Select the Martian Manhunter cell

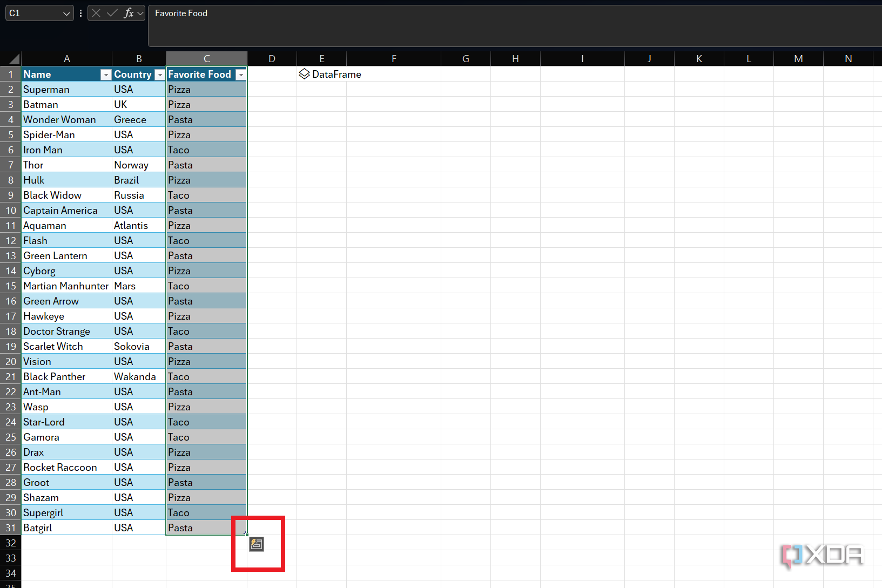tap(66, 286)
